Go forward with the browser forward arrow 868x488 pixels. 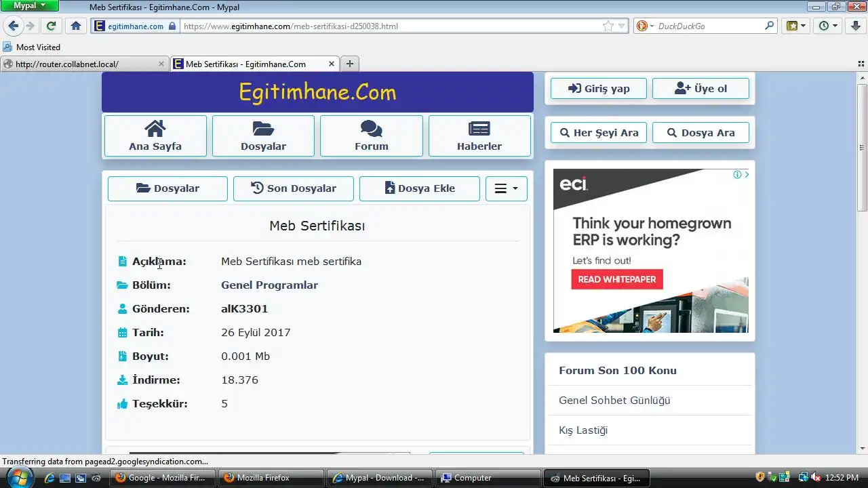(x=30, y=26)
